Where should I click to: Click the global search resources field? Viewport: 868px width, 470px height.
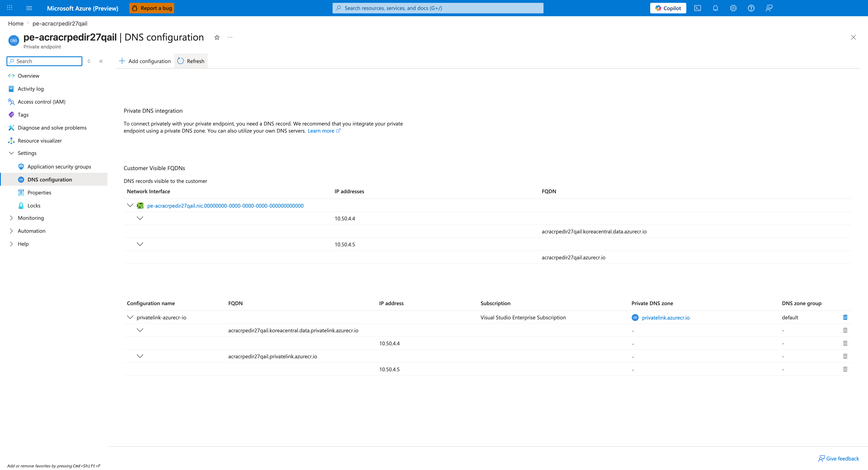438,8
